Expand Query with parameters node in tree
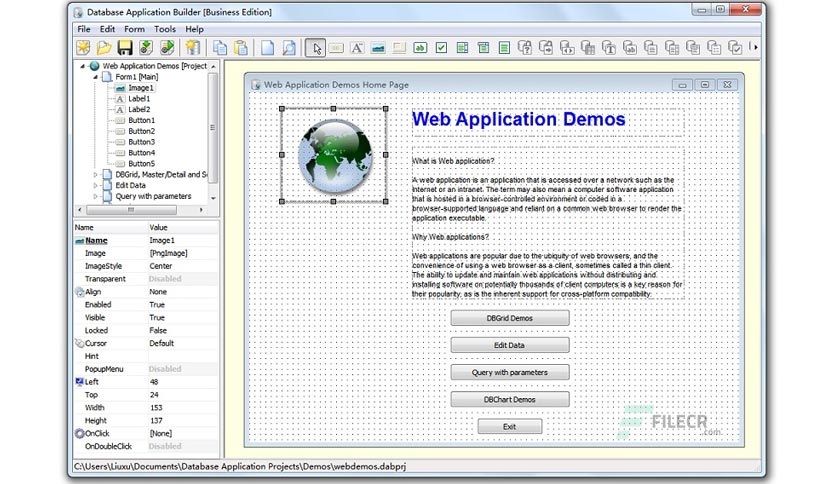This screenshot has height=484, width=836. [95, 196]
